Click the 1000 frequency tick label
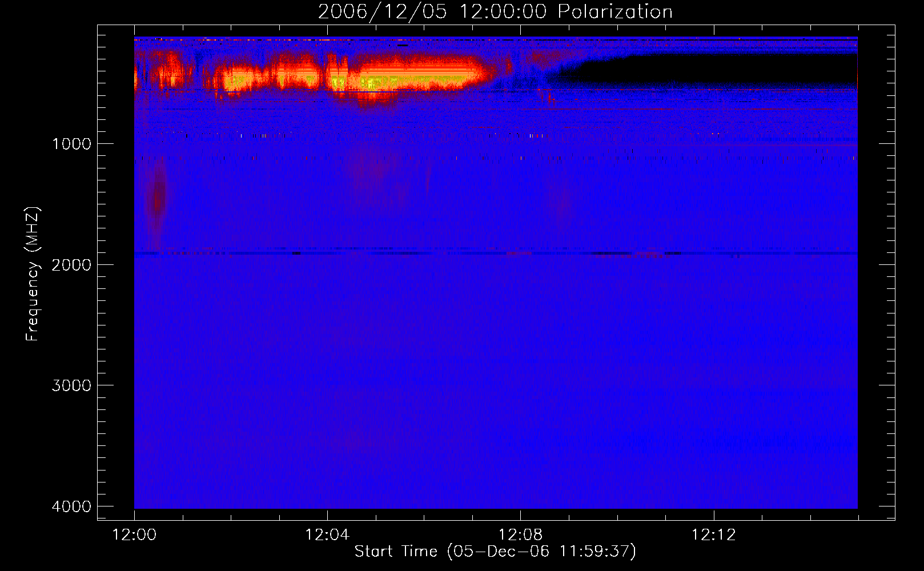 (x=71, y=144)
